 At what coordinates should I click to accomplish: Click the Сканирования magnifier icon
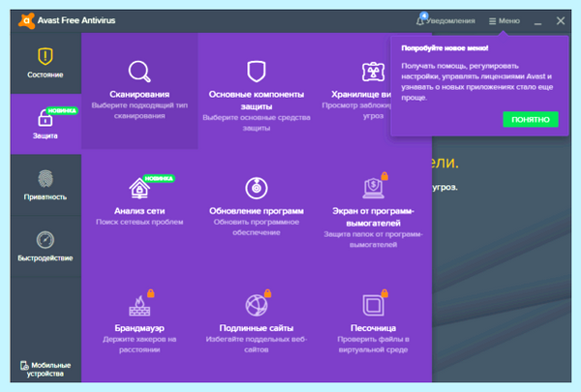139,71
